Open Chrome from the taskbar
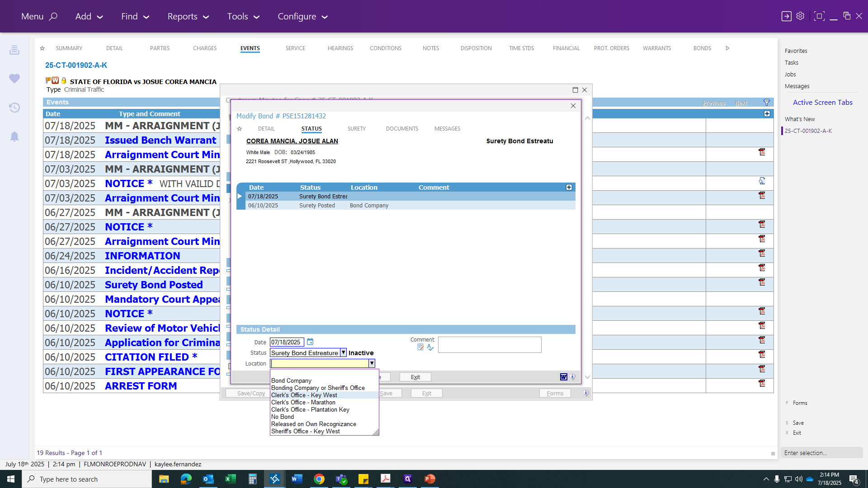868x488 pixels. 319,479
